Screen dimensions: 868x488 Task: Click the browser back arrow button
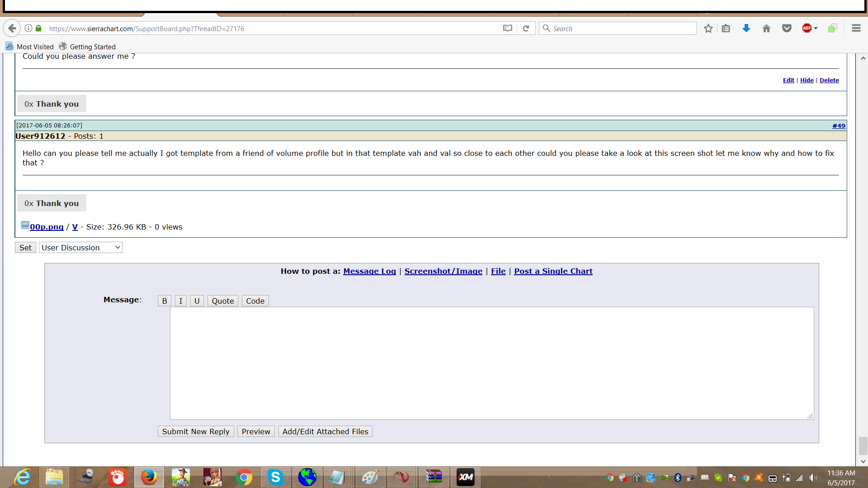click(12, 28)
